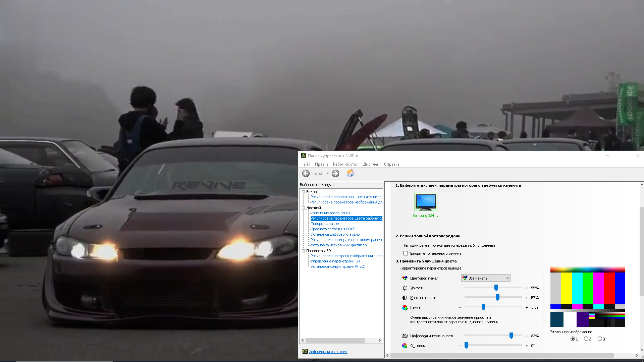Click the Forward arrow navigation icon

point(335,173)
